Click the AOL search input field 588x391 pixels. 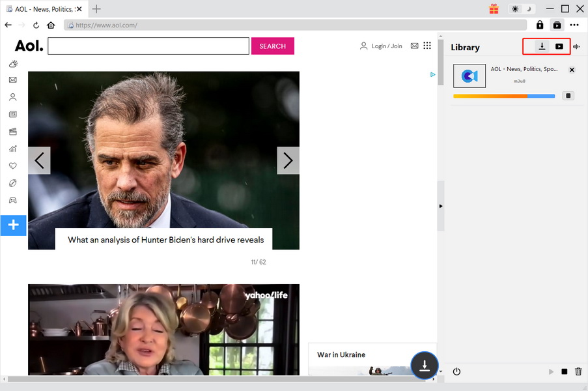click(x=148, y=46)
